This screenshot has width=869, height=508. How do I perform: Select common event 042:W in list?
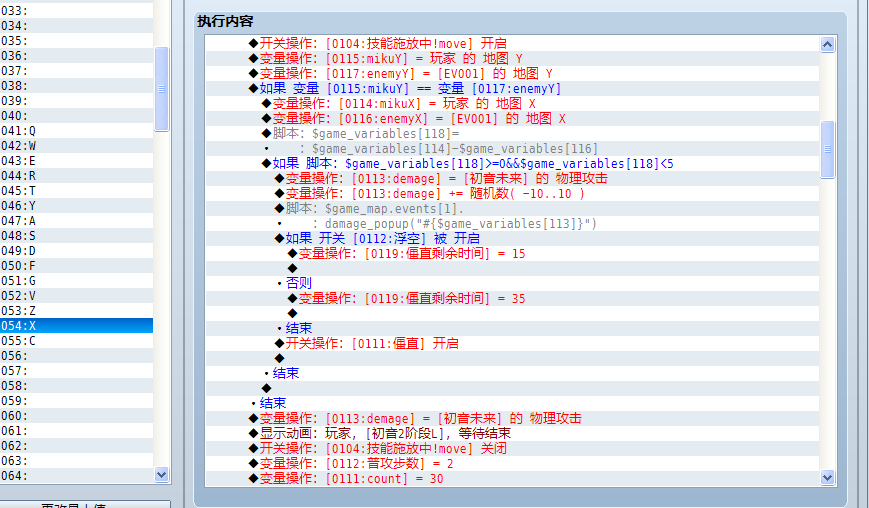(x=76, y=146)
